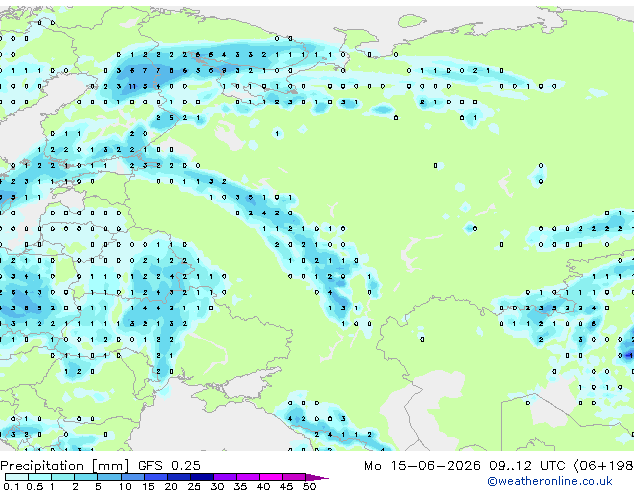Pick the 20–25 mm dark blue swatch
This screenshot has width=634, height=490.
click(179, 477)
